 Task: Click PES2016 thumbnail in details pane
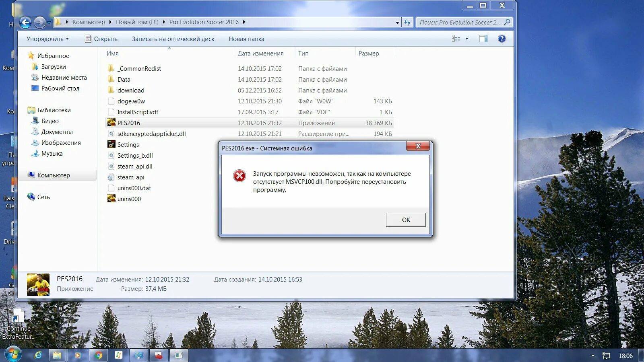point(38,284)
